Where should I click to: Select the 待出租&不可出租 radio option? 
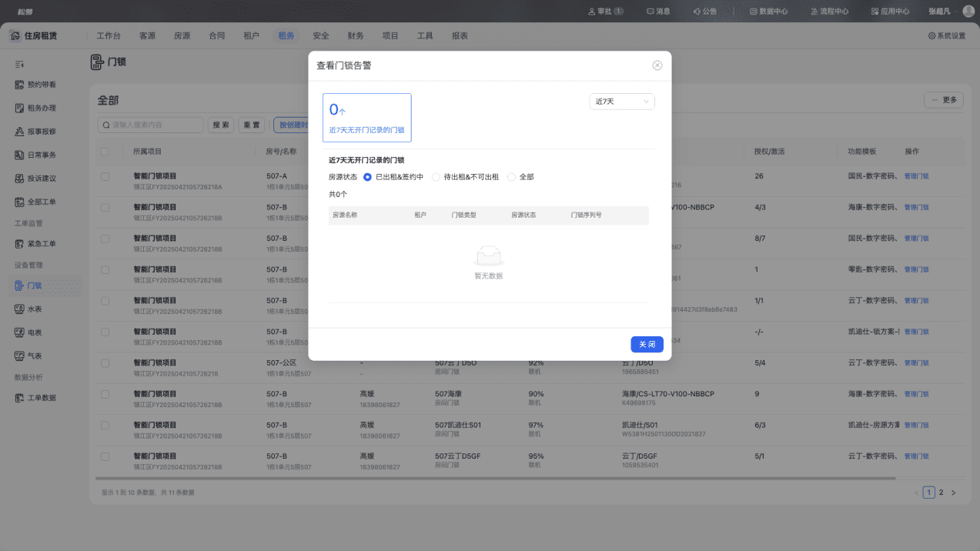pos(465,177)
